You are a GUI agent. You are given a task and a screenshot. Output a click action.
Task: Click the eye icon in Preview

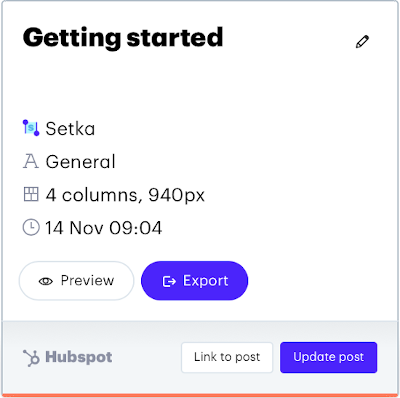tap(46, 281)
